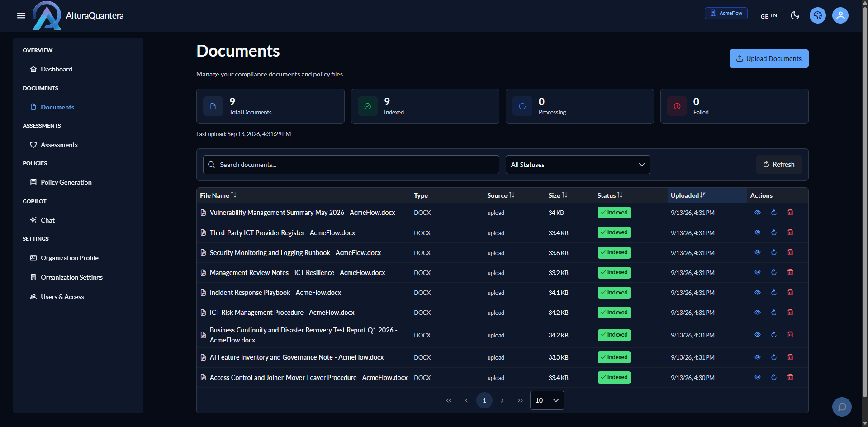The width and height of the screenshot is (868, 427).
Task: Sort the table by Source column
Action: point(501,195)
